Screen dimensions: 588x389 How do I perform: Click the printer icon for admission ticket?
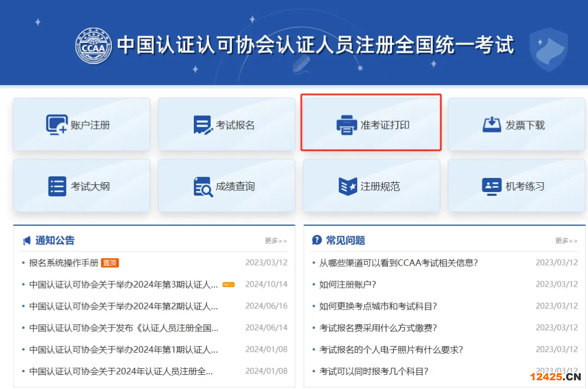point(347,125)
